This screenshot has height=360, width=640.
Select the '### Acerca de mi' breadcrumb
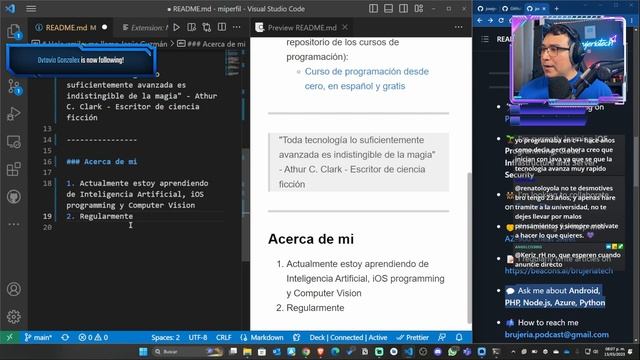[x=211, y=44]
